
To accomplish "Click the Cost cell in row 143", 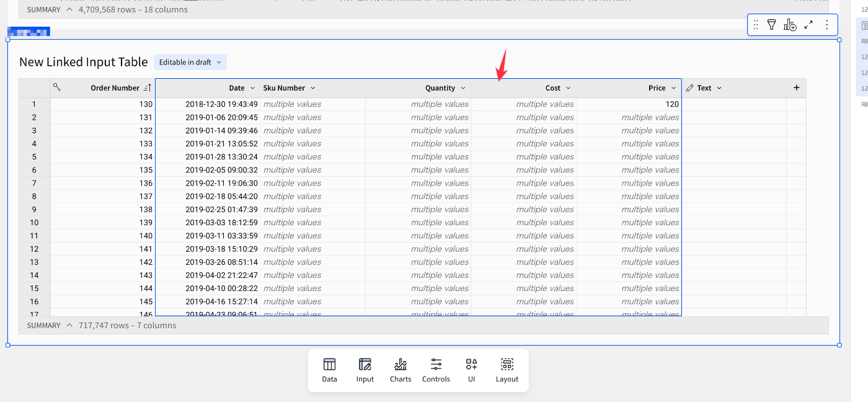I will (x=524, y=275).
